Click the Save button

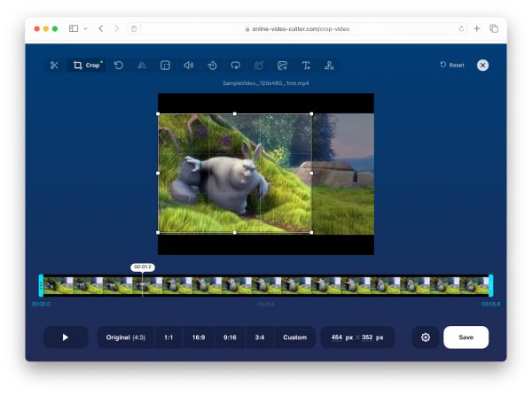(x=465, y=337)
